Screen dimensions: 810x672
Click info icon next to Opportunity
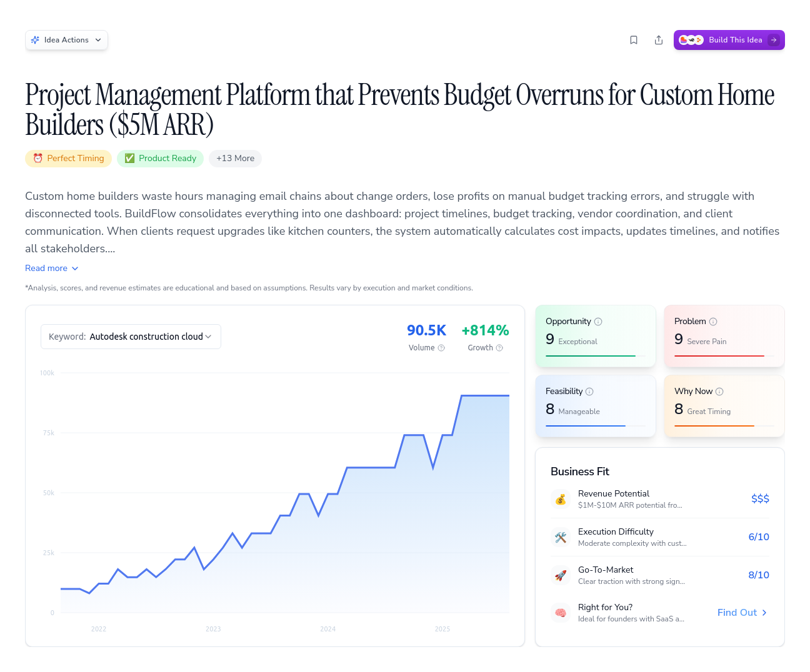coord(598,322)
